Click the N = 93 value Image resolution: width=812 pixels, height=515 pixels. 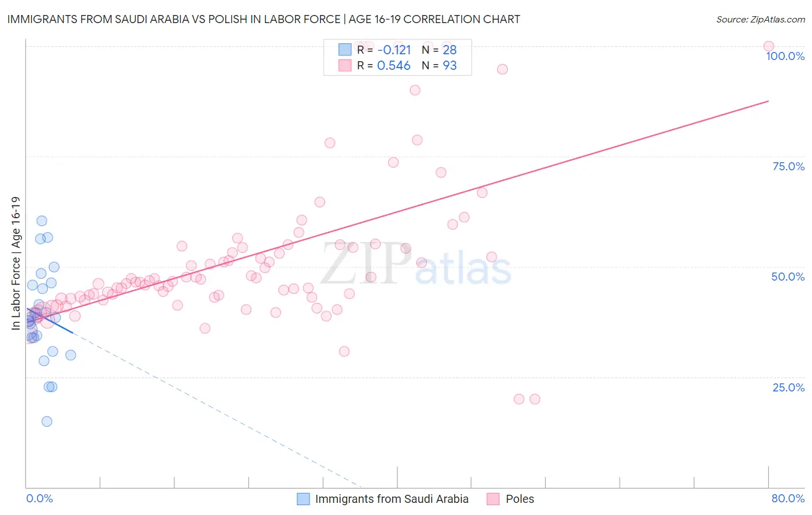tap(439, 66)
